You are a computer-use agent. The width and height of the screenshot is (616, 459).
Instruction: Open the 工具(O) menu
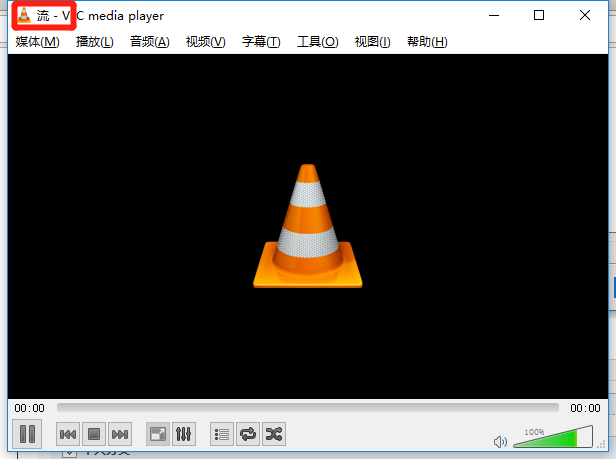pos(317,42)
